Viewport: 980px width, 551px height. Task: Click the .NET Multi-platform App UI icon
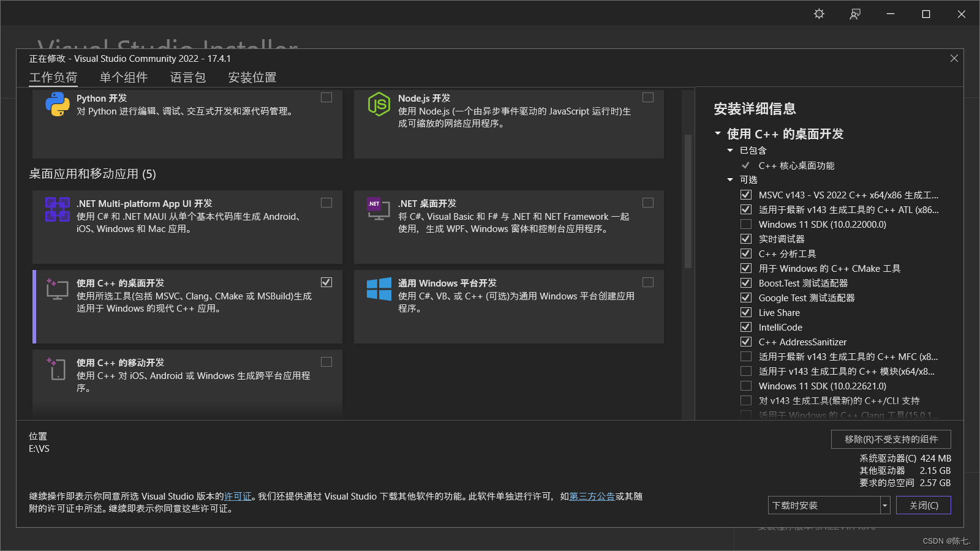[x=58, y=209]
